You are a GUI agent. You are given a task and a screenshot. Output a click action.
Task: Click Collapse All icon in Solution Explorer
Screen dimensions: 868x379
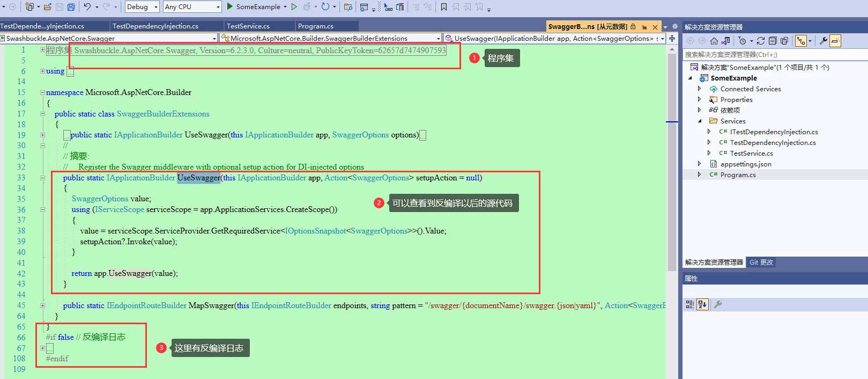(773, 41)
